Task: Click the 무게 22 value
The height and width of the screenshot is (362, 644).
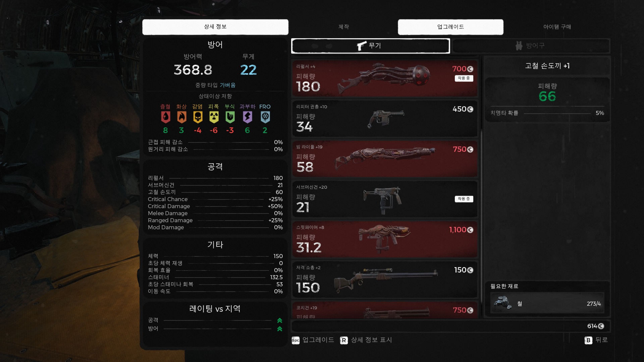Action: (x=249, y=70)
